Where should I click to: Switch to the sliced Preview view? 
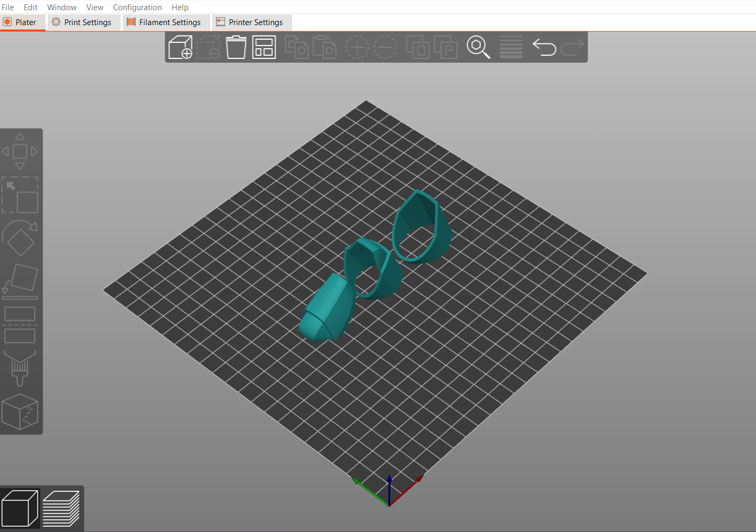click(62, 508)
